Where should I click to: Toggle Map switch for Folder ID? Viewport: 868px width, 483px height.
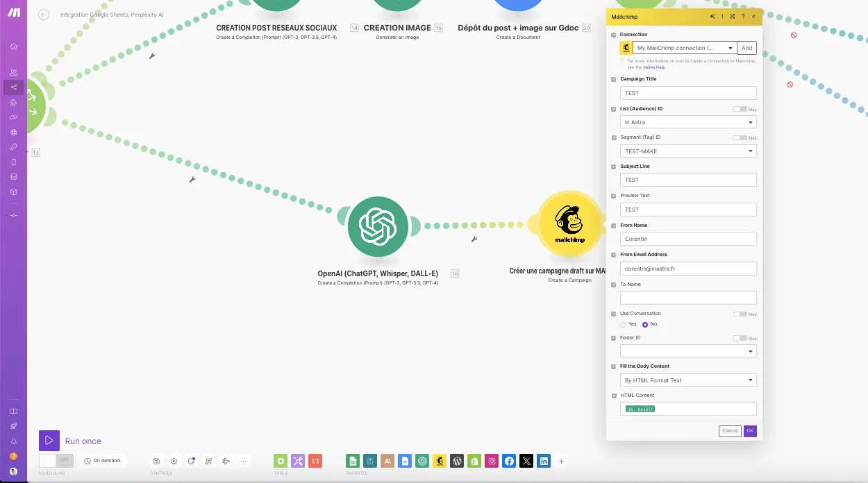pos(740,338)
